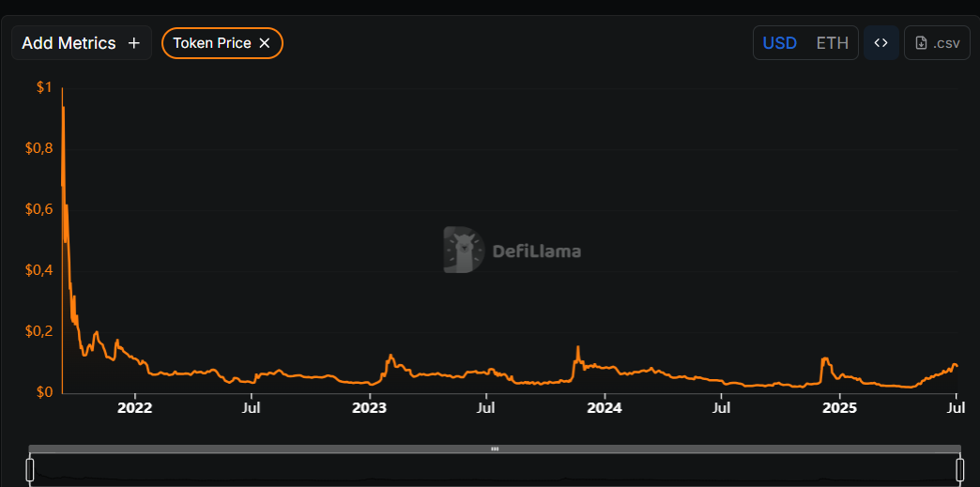This screenshot has height=487, width=980.
Task: Click the $0,2 y-axis label
Action: point(38,331)
